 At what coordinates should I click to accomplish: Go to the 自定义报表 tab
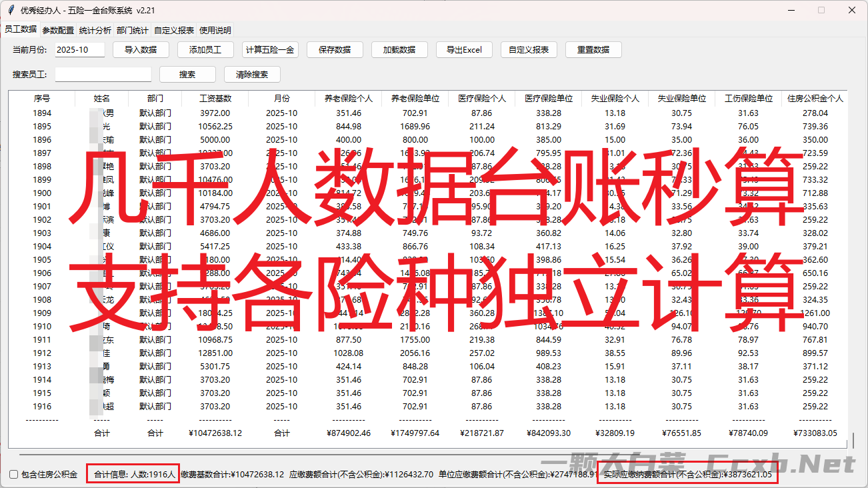[173, 30]
